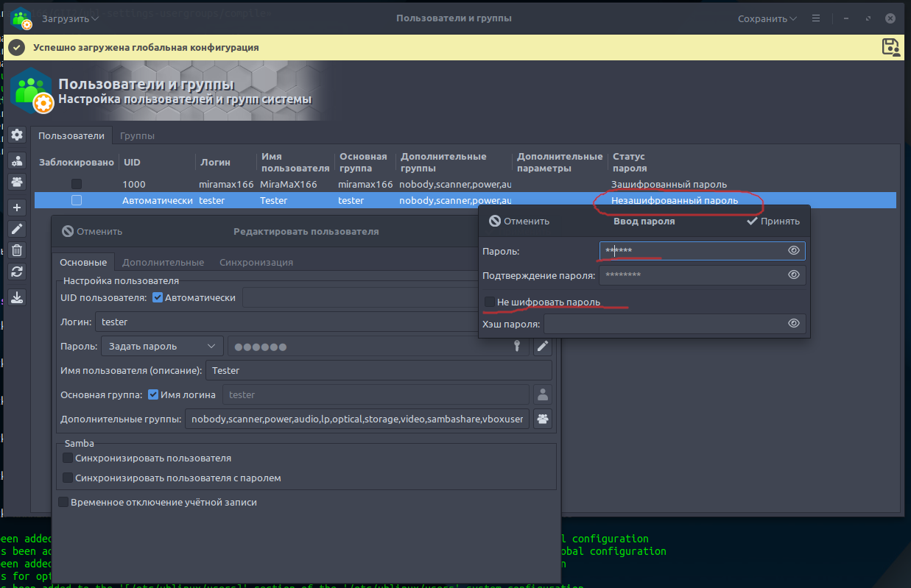Viewport: 911px width, 588px height.
Task: Click 'Принять' in password dialog
Action: pyautogui.click(x=773, y=221)
